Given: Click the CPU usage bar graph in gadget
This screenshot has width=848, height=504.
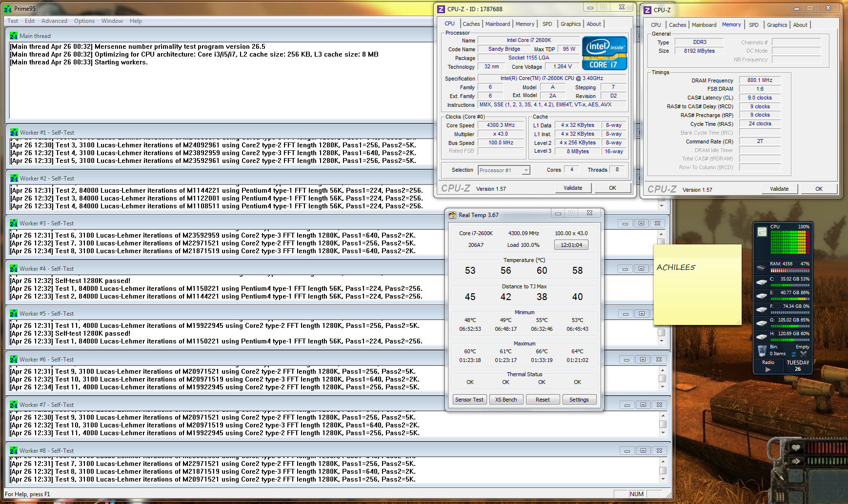Looking at the screenshot, I should pyautogui.click(x=790, y=242).
